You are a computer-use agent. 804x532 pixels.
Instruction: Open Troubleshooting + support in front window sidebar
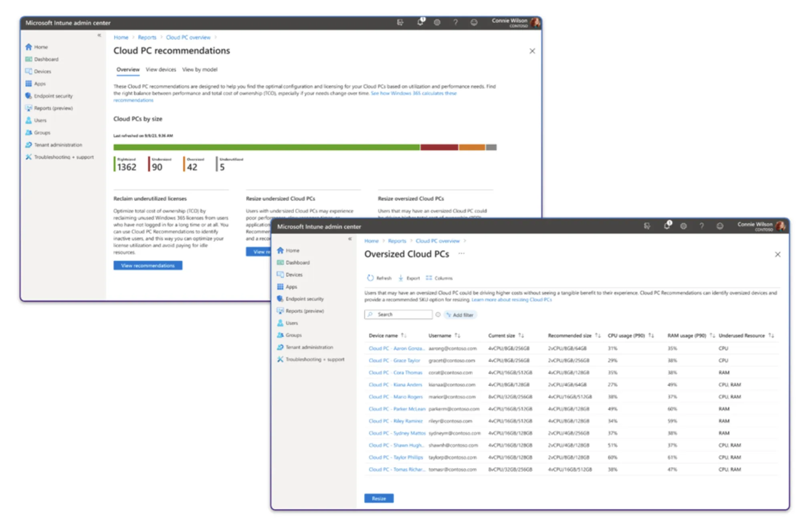[x=311, y=359]
